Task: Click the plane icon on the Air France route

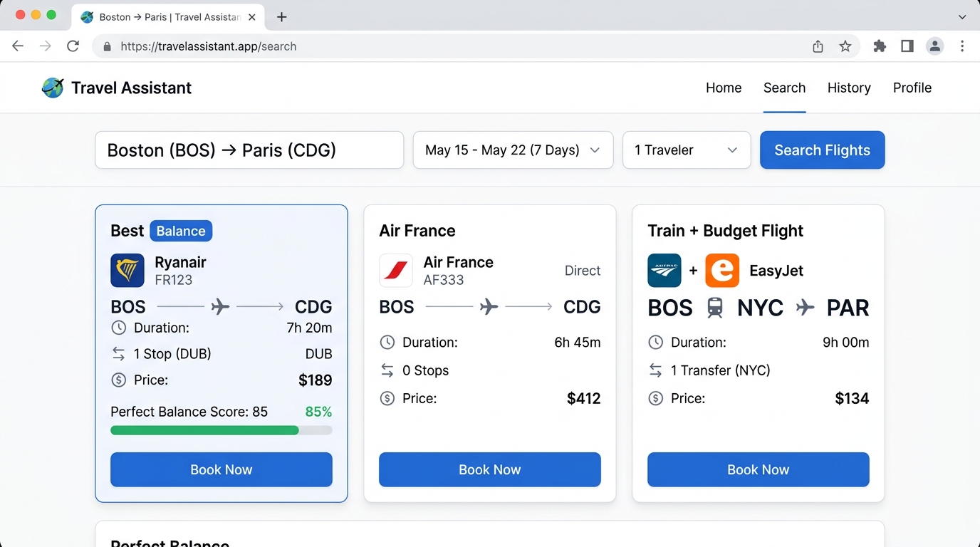Action: click(x=489, y=307)
